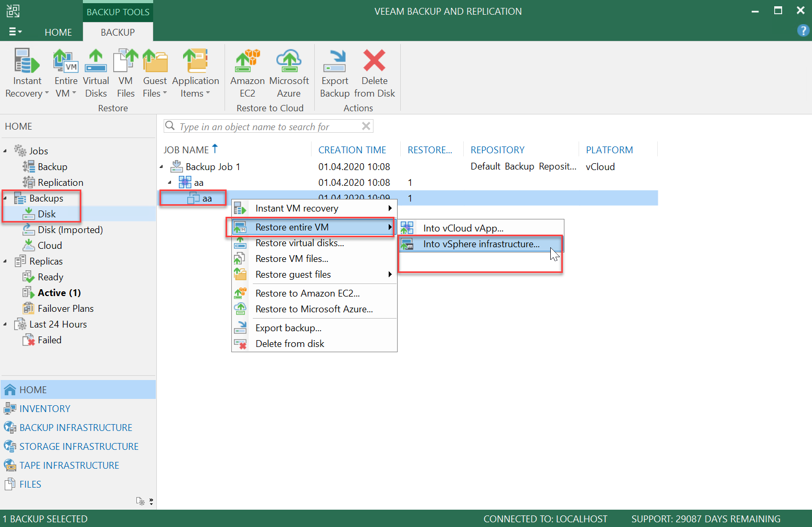This screenshot has width=812, height=527.
Task: Select the highlighted aa VM row
Action: [x=409, y=198]
